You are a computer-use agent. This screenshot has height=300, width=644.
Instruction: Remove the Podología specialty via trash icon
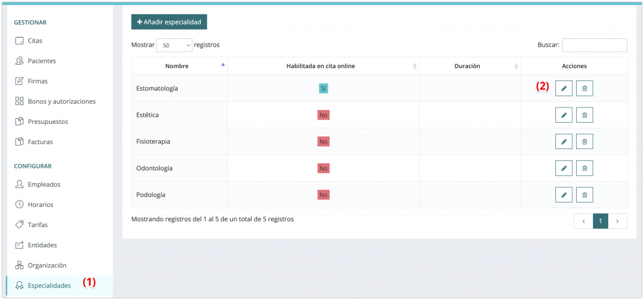pyautogui.click(x=584, y=194)
